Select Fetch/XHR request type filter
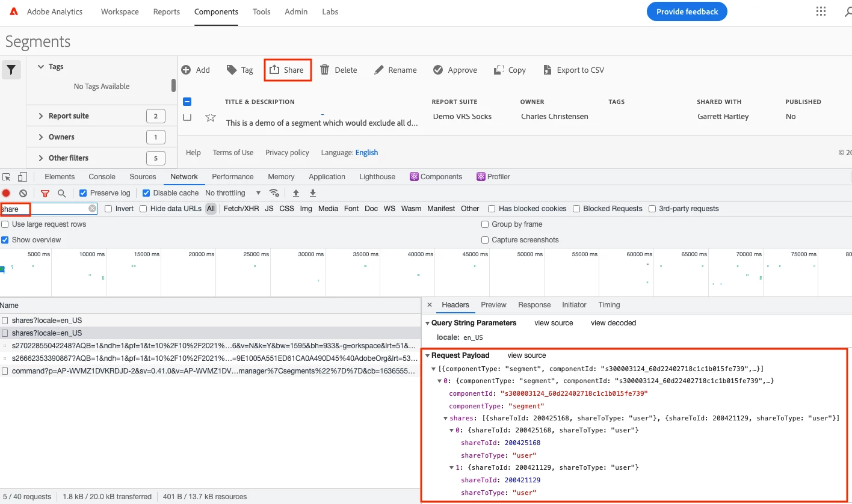The image size is (852, 504). point(240,209)
